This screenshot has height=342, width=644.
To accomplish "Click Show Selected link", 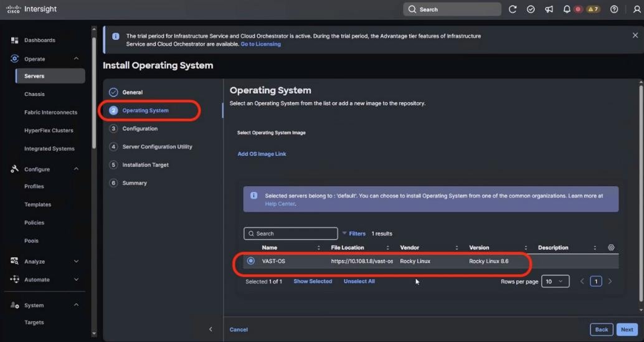I will [x=313, y=281].
